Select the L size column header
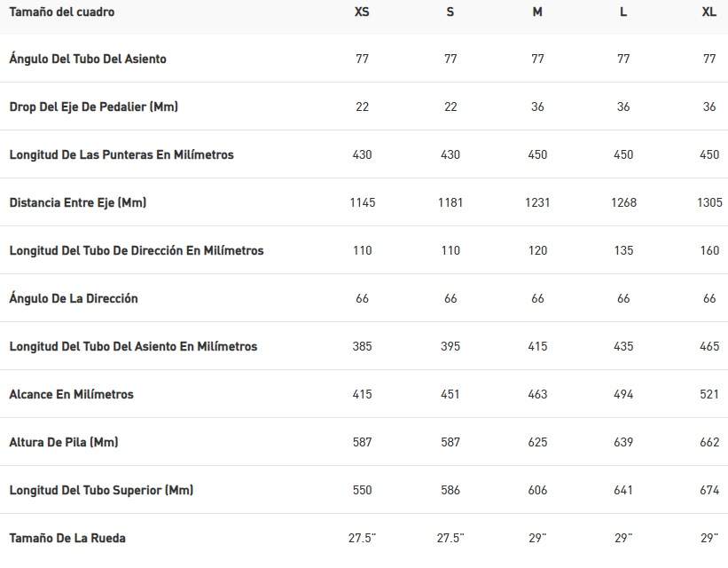Viewport: 728px width, 568px height. 623,12
